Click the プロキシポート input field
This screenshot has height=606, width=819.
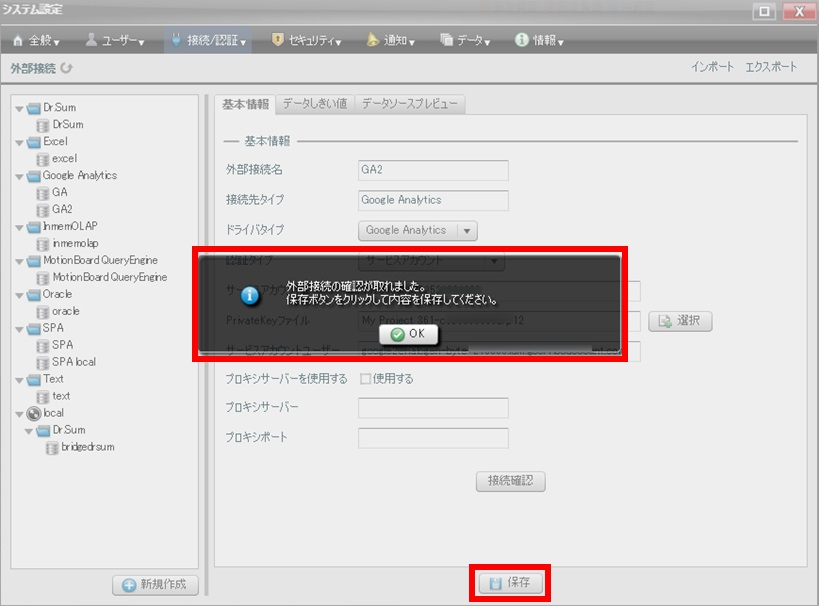433,438
